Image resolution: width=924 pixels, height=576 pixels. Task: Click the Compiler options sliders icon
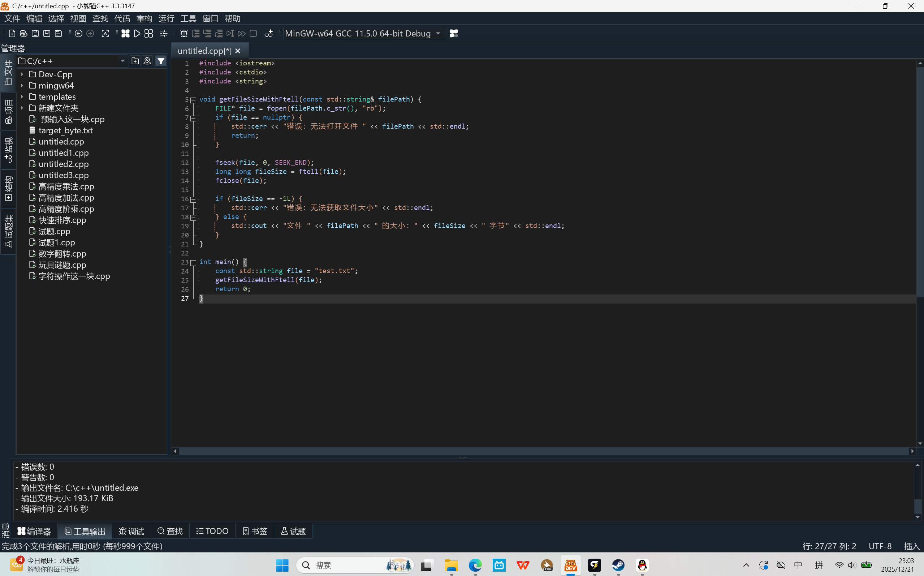click(x=164, y=34)
